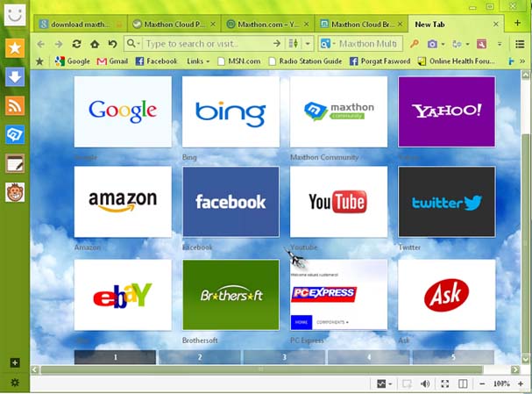Open the main menu hamburger icon

(520, 44)
